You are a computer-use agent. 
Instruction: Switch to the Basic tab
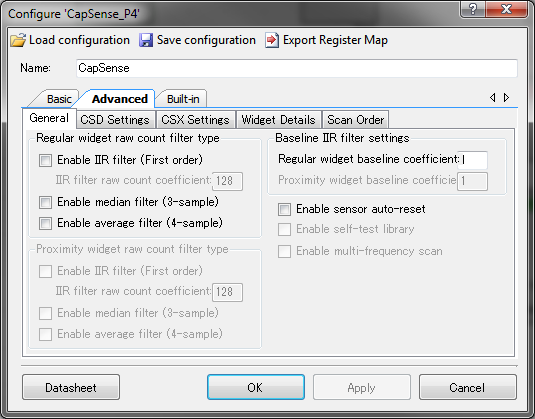[59, 99]
